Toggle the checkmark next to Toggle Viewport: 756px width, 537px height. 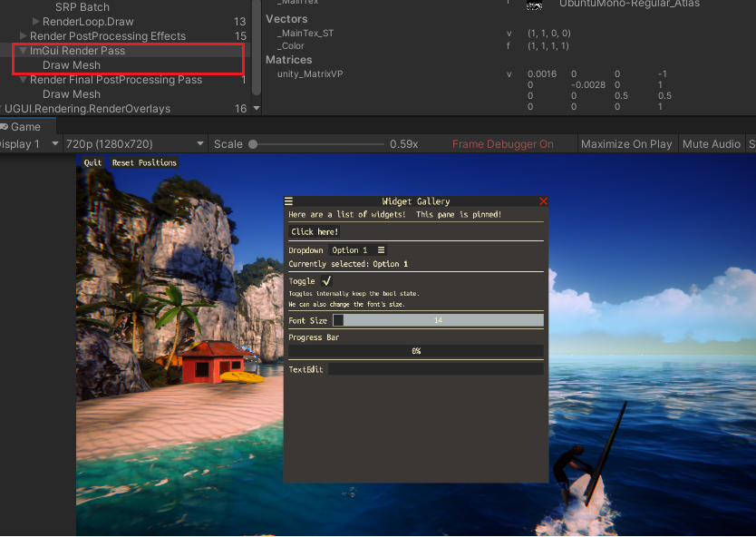pyautogui.click(x=327, y=281)
